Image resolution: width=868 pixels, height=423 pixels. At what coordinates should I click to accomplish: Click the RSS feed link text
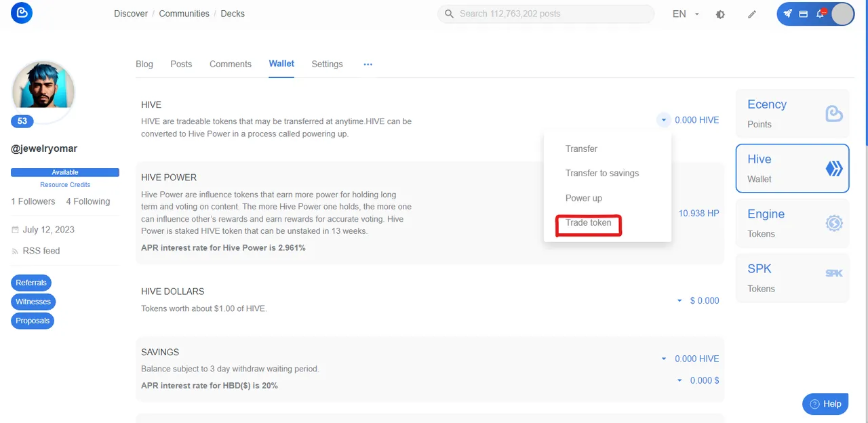pyautogui.click(x=41, y=251)
